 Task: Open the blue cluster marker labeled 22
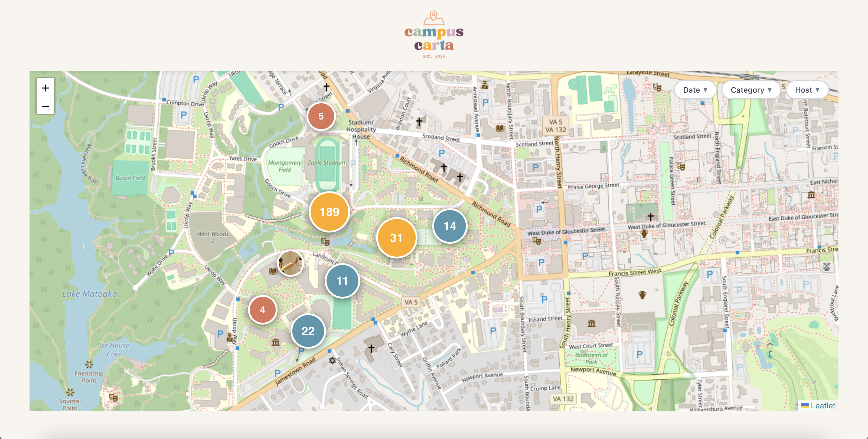[308, 331]
